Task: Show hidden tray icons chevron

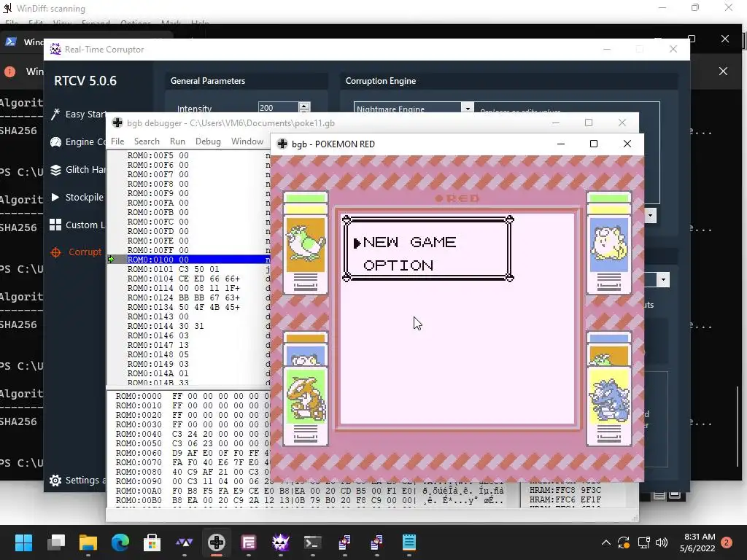Action: (x=606, y=542)
